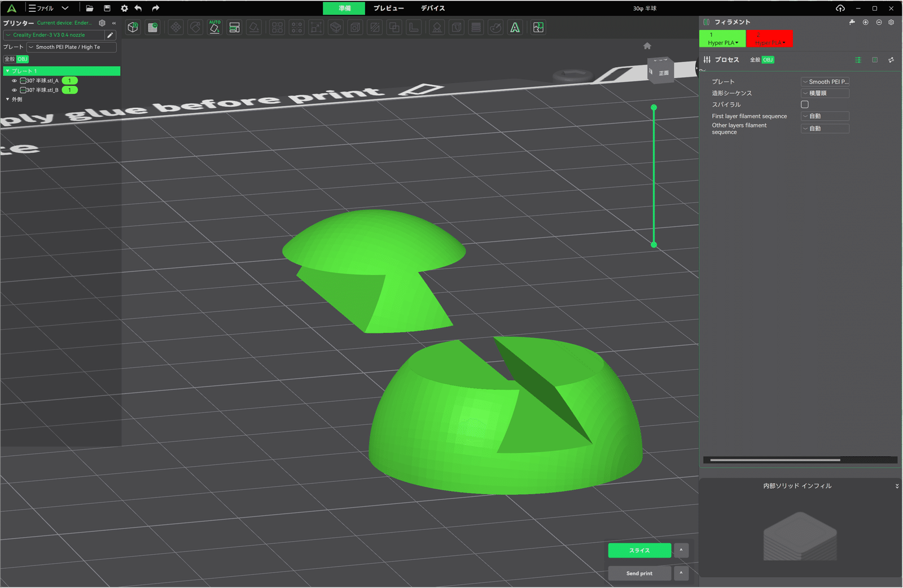Click the green parameter list icon in the process panel
The image size is (903, 588).
click(858, 60)
